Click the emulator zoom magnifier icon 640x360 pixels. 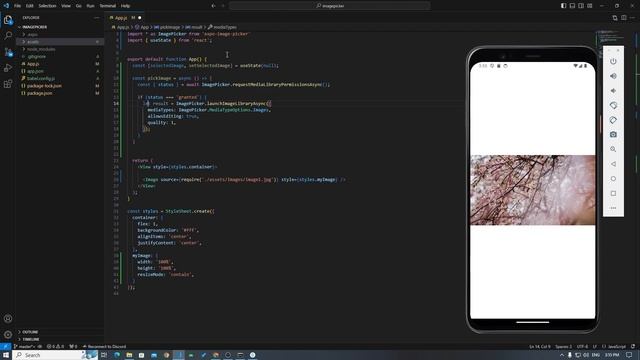613,149
